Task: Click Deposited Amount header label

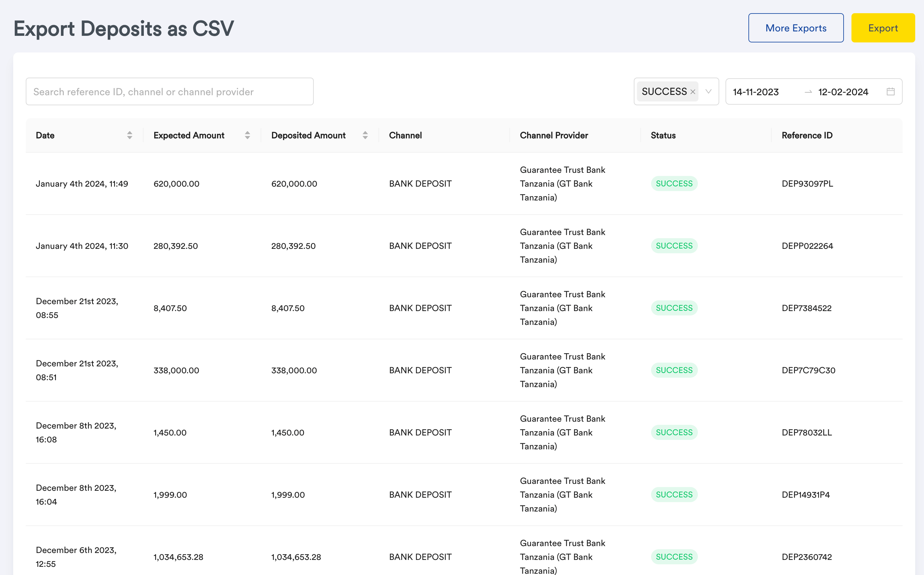Action: click(x=308, y=135)
